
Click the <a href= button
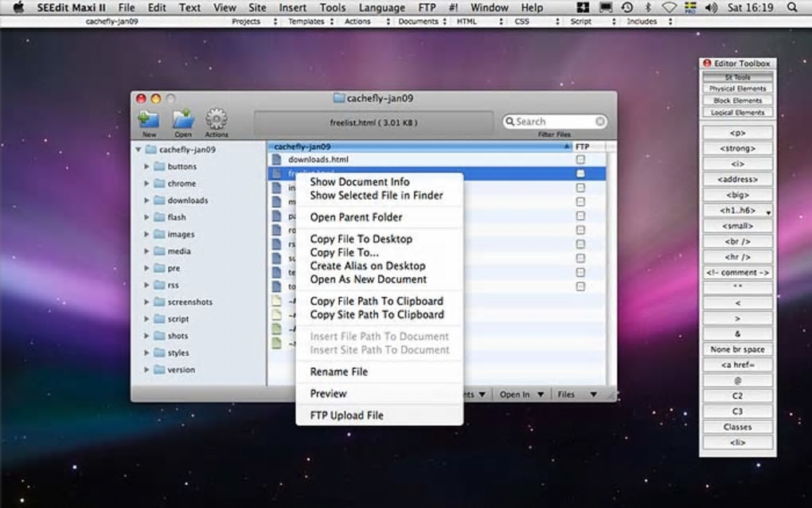coord(737,365)
